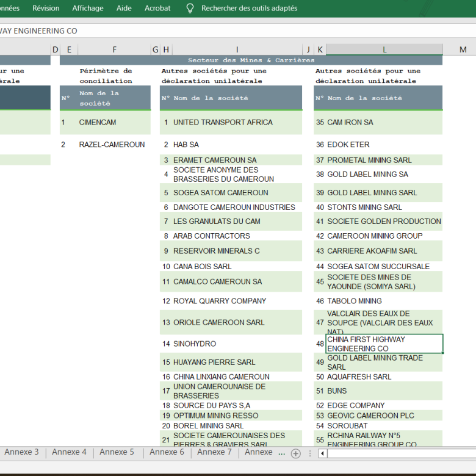The height and width of the screenshot is (476, 476).
Task: Select cell ROYAL QUARRY COMPANY
Action: [x=237, y=301]
